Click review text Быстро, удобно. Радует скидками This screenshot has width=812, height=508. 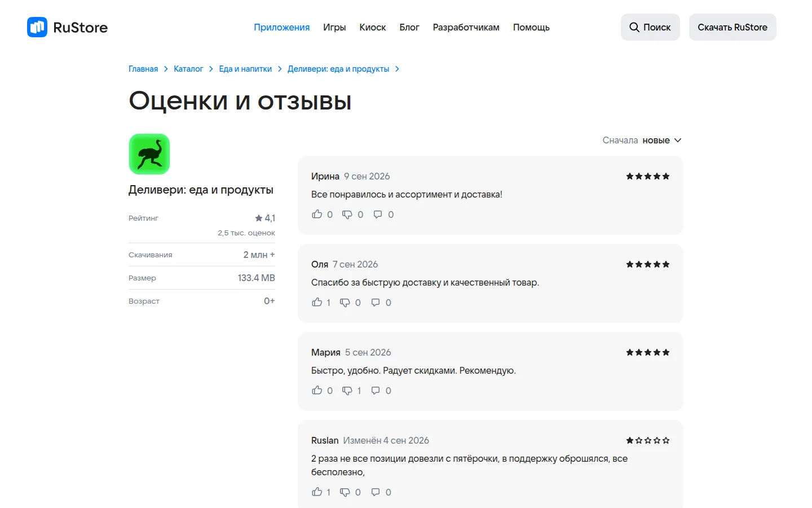tap(413, 370)
